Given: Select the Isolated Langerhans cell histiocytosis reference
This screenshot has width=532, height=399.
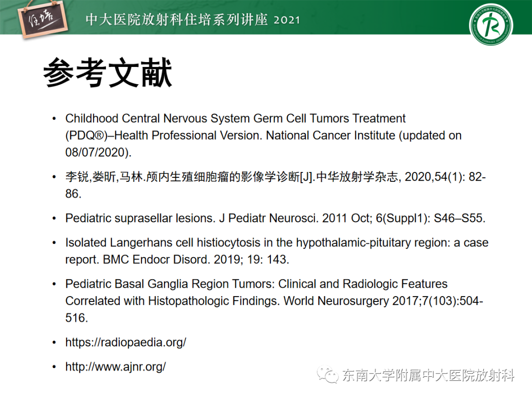Looking at the screenshot, I should click(277, 251).
